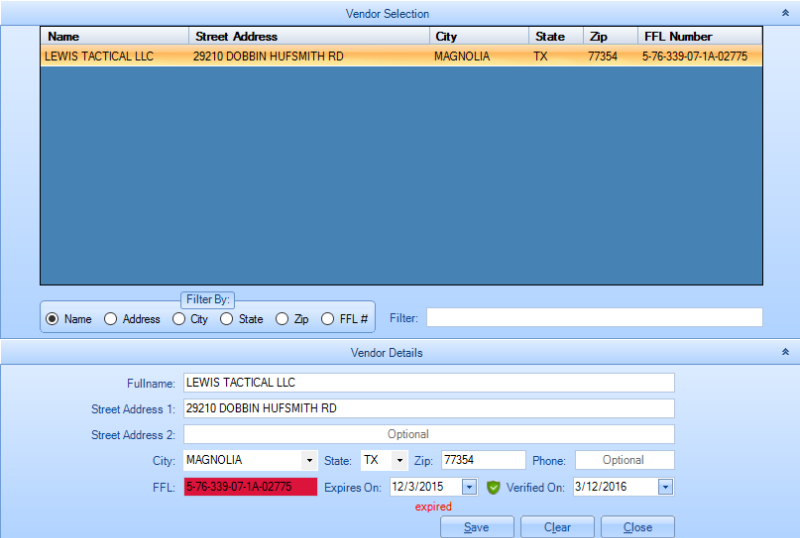Click the Street Address 2 optional field
Screen dimensions: 800x538
click(429, 434)
